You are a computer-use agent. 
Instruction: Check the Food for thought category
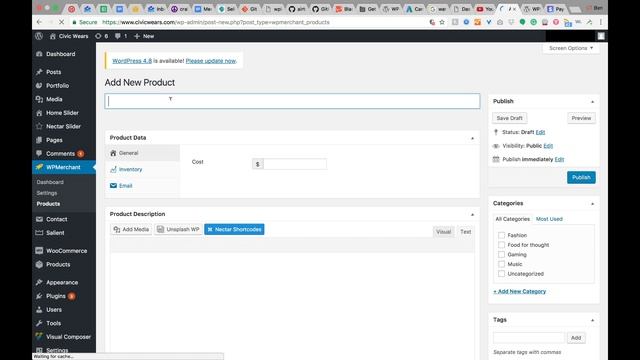click(x=501, y=245)
